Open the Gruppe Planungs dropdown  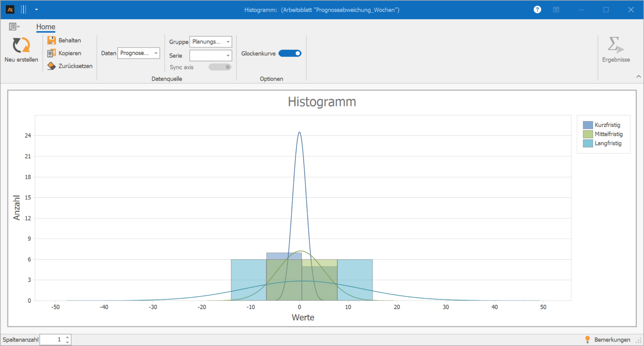tap(228, 42)
